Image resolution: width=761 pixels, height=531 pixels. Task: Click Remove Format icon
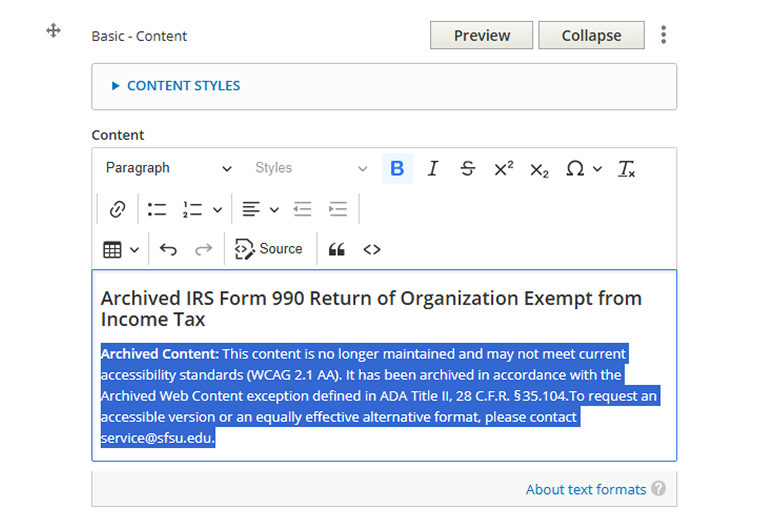626,168
